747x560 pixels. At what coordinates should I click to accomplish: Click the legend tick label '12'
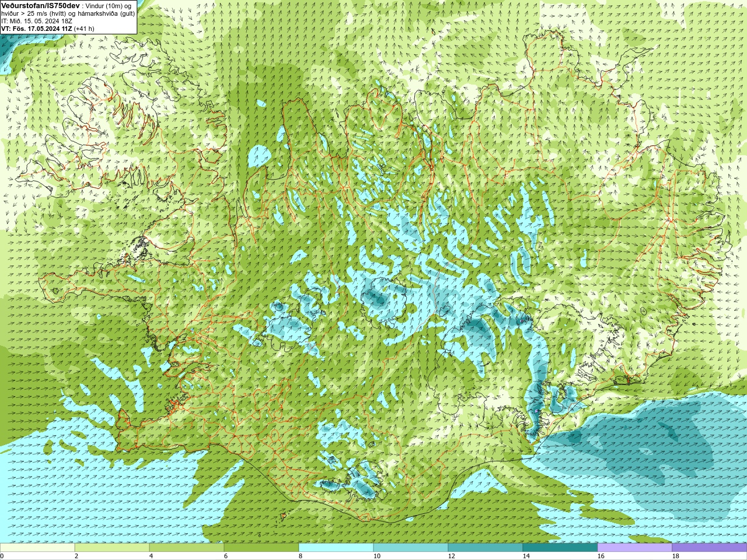click(451, 556)
